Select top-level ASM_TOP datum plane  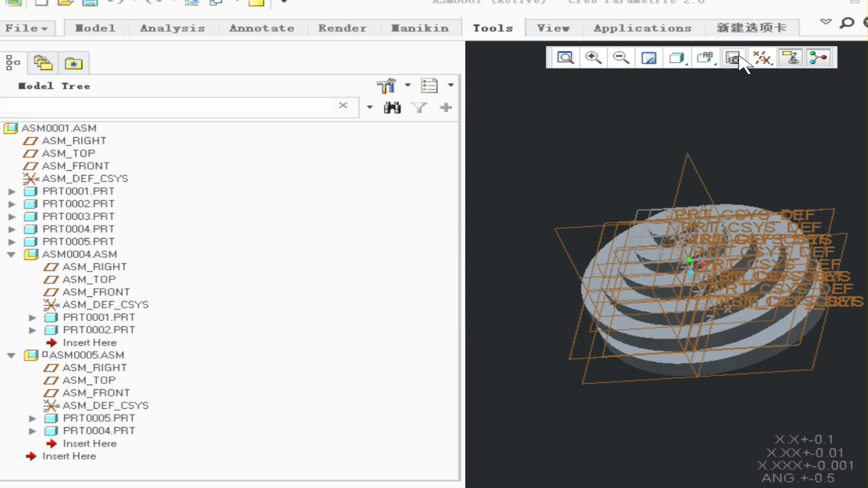68,153
